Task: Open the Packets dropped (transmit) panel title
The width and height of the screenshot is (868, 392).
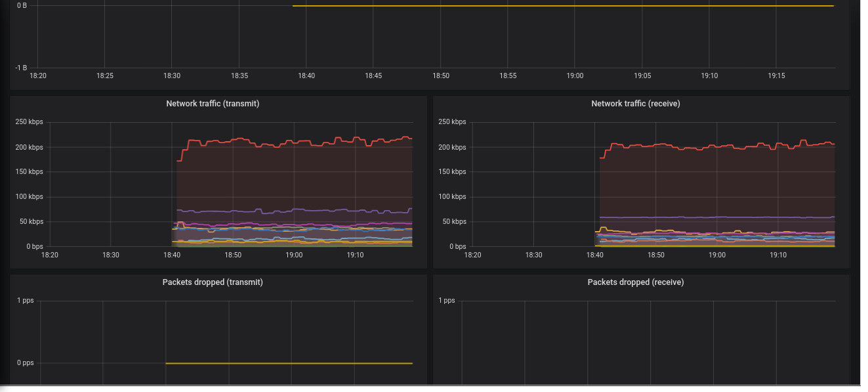Action: click(213, 282)
